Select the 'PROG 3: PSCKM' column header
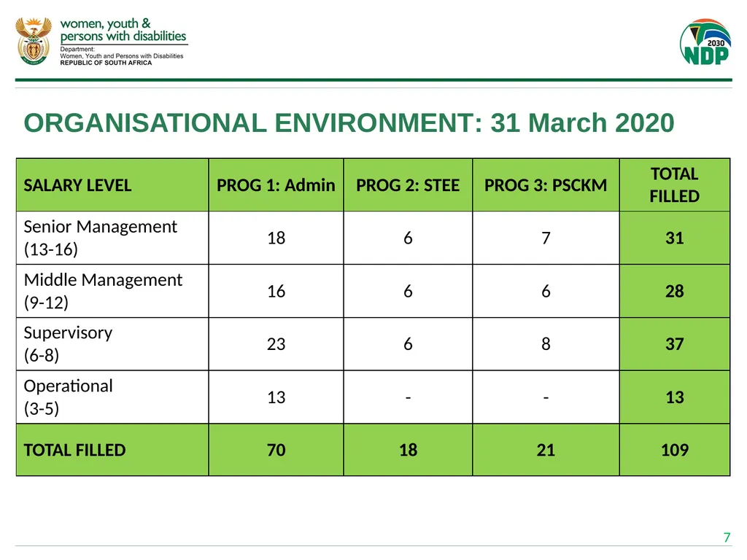This screenshot has width=747, height=560. 546,185
